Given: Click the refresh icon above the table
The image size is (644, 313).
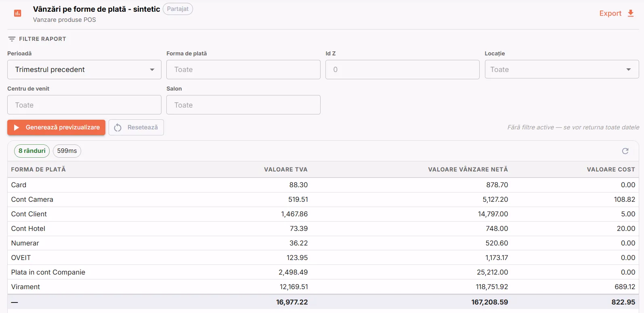Looking at the screenshot, I should 625,151.
